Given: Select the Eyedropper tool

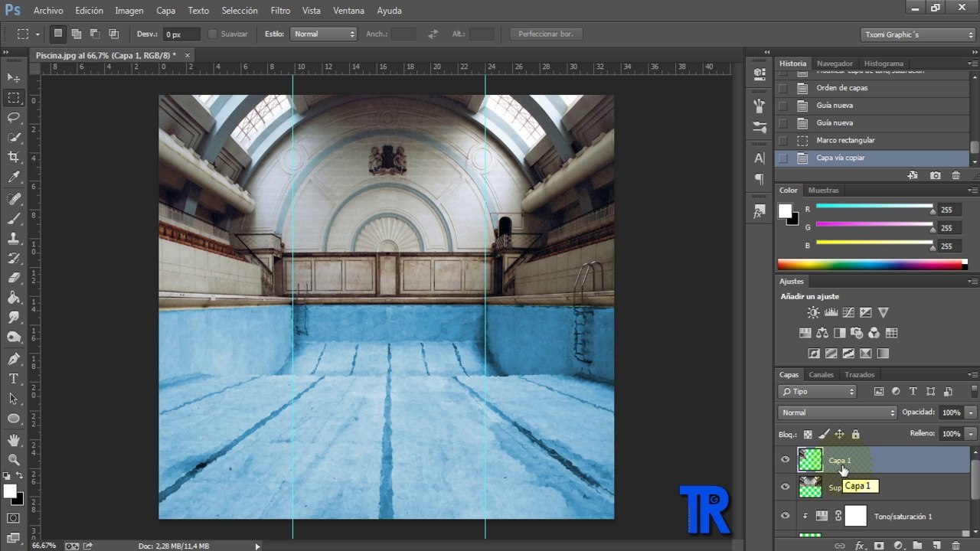Looking at the screenshot, I should point(14,178).
